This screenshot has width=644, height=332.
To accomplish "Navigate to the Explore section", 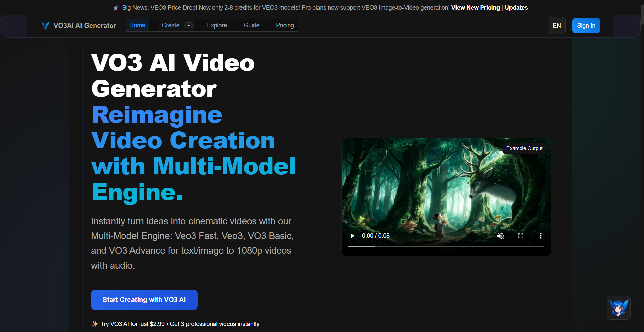I will 217,25.
